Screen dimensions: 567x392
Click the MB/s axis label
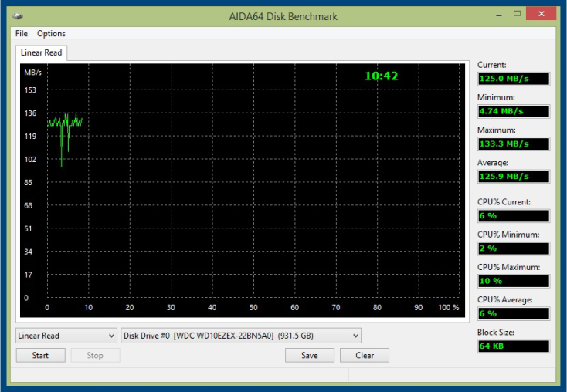click(x=33, y=73)
